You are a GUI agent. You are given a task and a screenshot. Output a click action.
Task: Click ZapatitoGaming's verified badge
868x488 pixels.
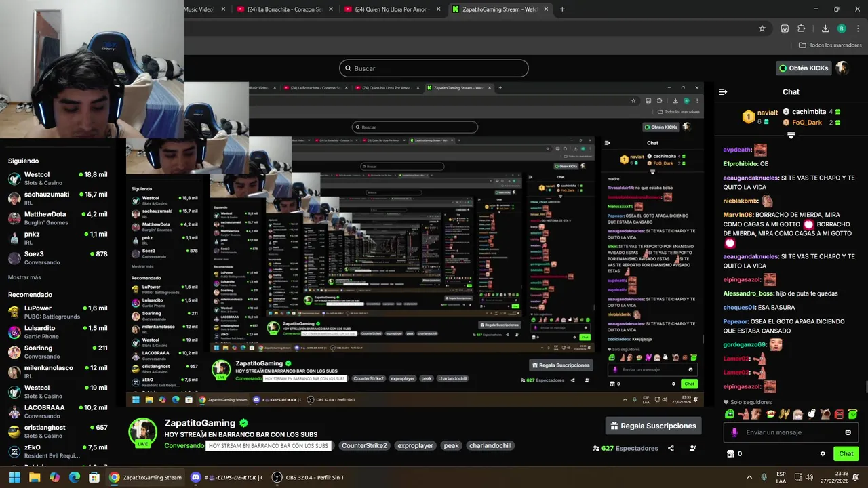click(x=243, y=423)
